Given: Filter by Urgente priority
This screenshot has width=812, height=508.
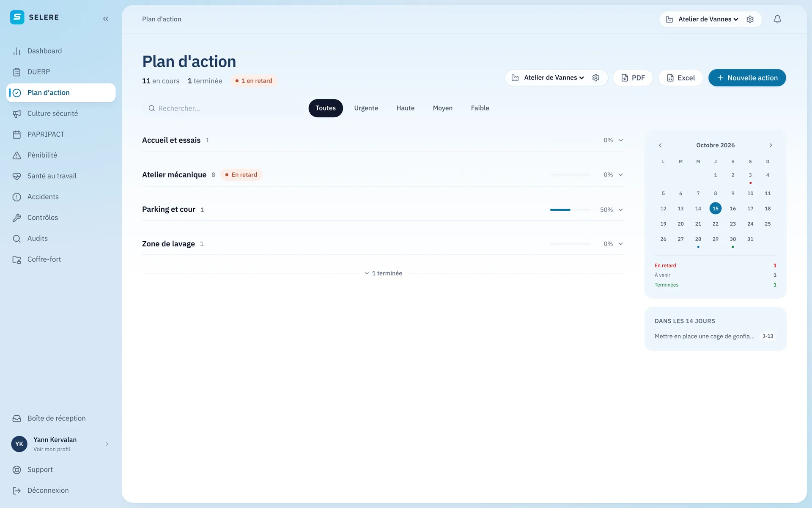Looking at the screenshot, I should coord(366,108).
